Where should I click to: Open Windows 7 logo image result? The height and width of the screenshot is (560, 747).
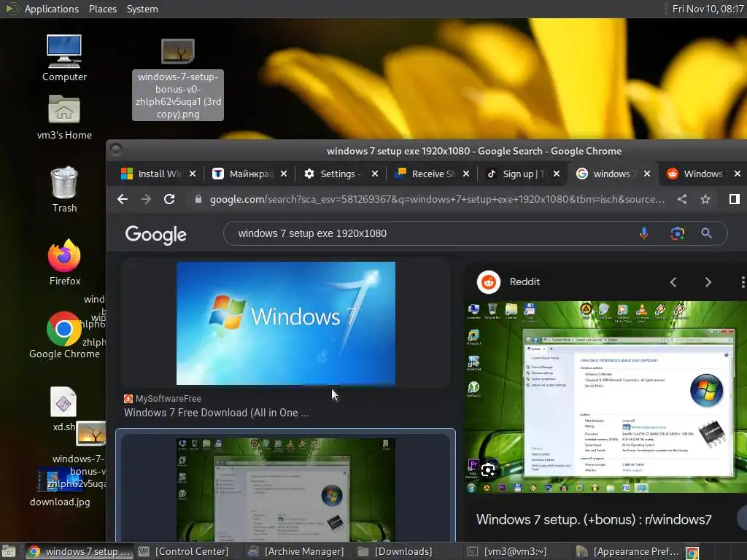click(x=286, y=323)
